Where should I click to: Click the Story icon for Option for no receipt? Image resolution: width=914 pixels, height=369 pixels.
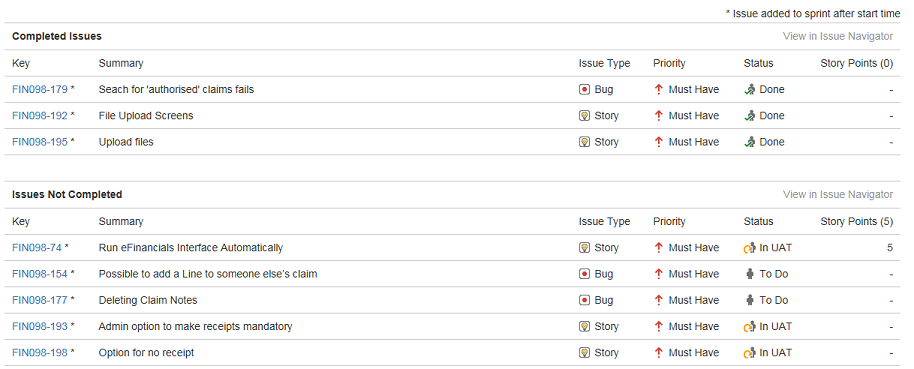(x=584, y=353)
